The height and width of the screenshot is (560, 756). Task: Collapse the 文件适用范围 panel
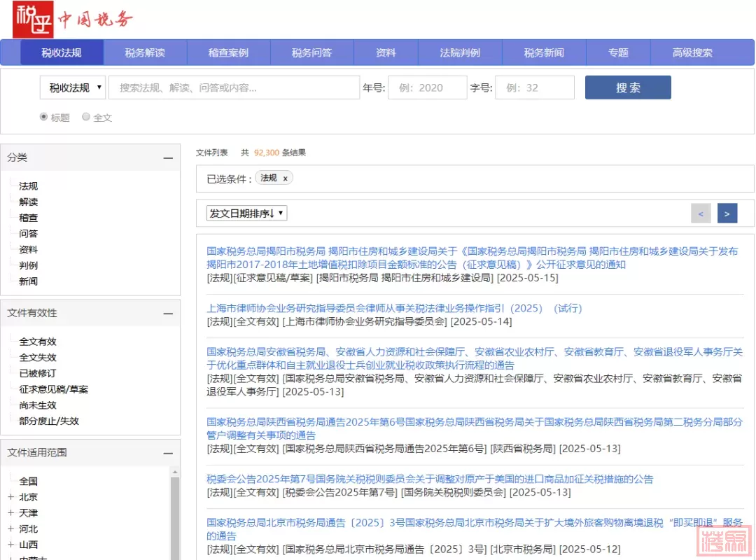(x=168, y=453)
